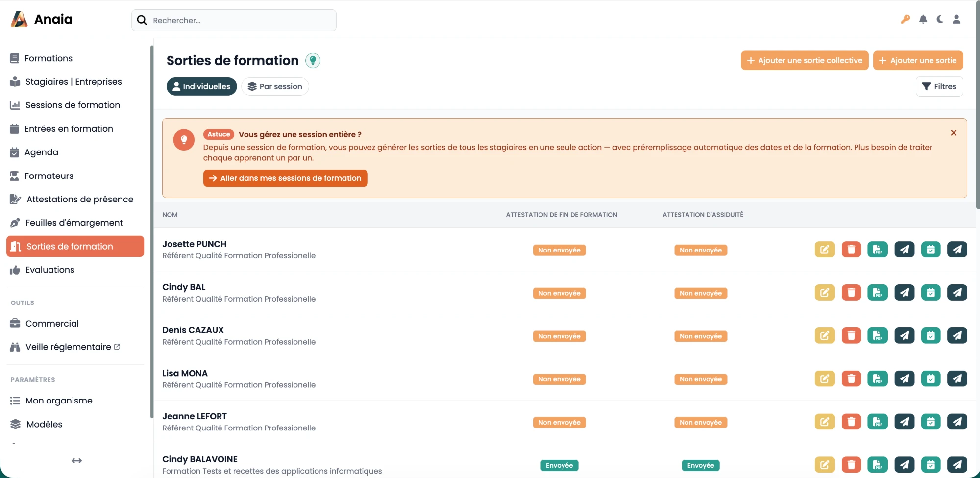Click the green lightbulb tip beside page title

coord(313,60)
